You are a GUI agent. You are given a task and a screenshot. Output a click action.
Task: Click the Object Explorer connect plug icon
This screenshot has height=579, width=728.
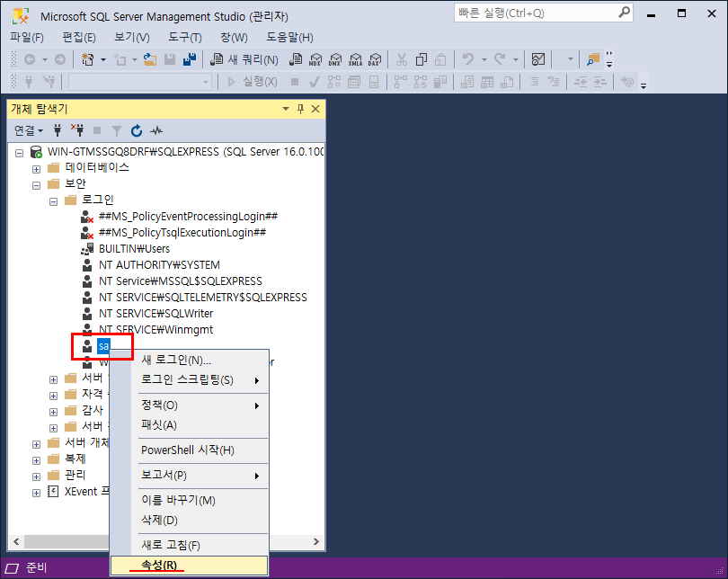pyautogui.click(x=58, y=130)
